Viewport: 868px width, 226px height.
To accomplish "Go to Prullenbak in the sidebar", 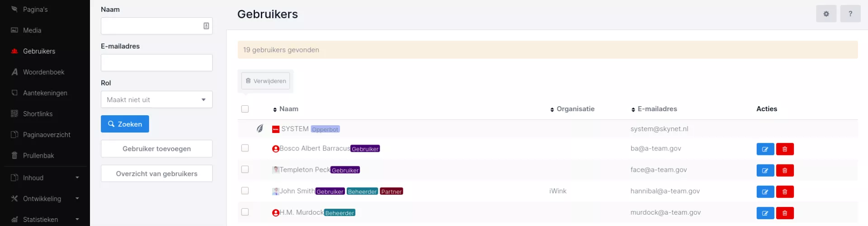I will coord(38,155).
